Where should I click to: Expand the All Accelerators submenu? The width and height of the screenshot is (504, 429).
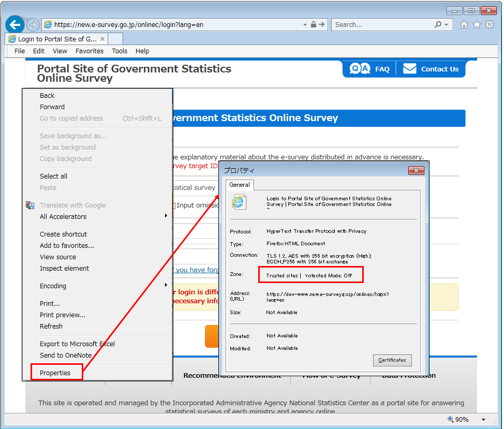coord(105,217)
